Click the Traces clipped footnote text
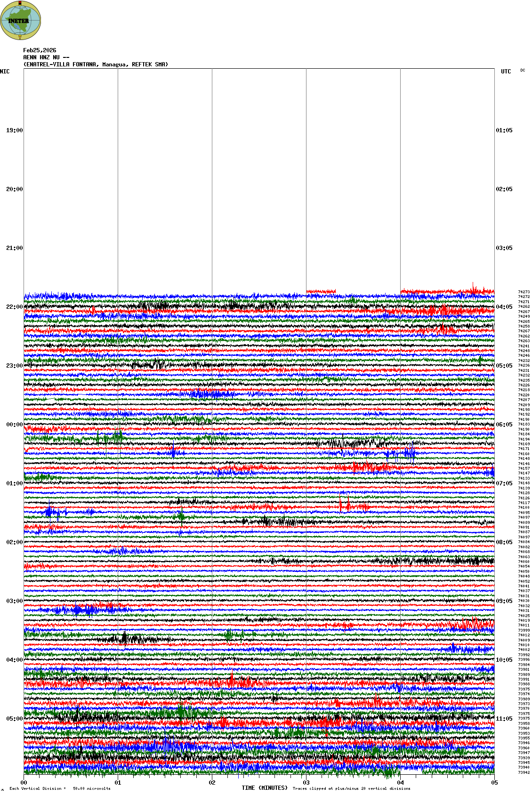Viewport: 532px width, 795px height. 351,788
